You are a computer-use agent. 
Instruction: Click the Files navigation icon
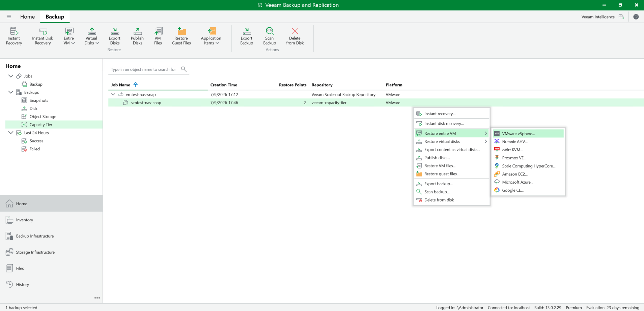(x=9, y=268)
